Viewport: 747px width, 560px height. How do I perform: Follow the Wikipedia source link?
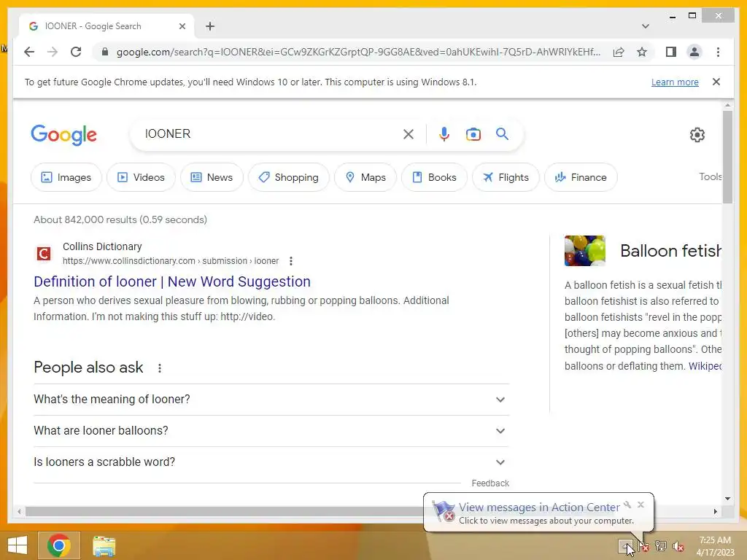coord(705,366)
